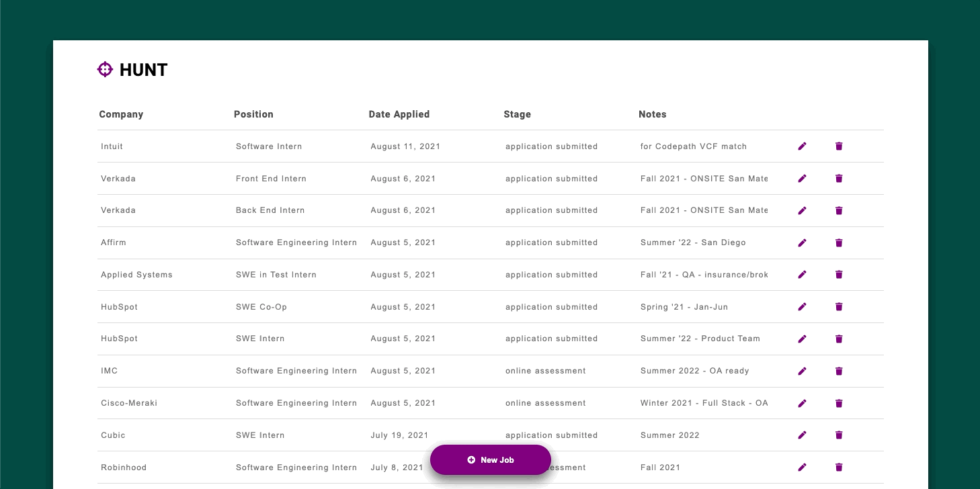Screen dimensions: 980x489
Task: Click the Summer '22 - San Diego note
Action: pos(693,242)
